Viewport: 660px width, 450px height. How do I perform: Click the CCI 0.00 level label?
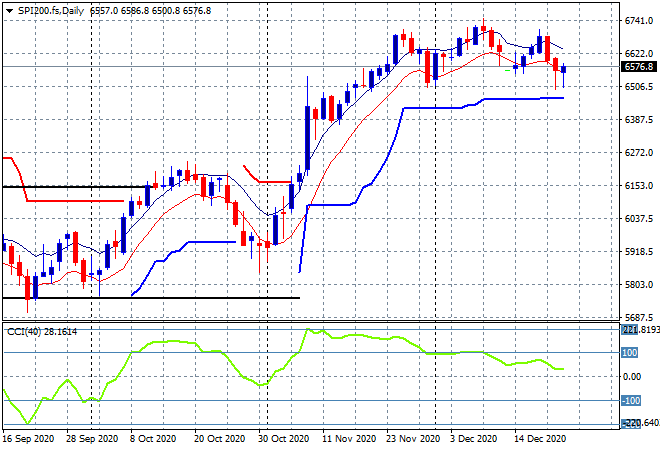632,376
